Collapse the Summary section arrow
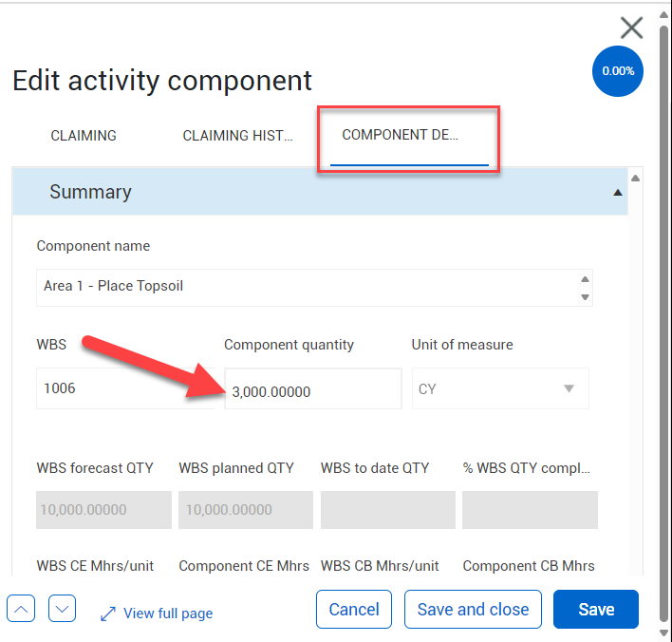The height and width of the screenshot is (642, 672). coord(618,193)
